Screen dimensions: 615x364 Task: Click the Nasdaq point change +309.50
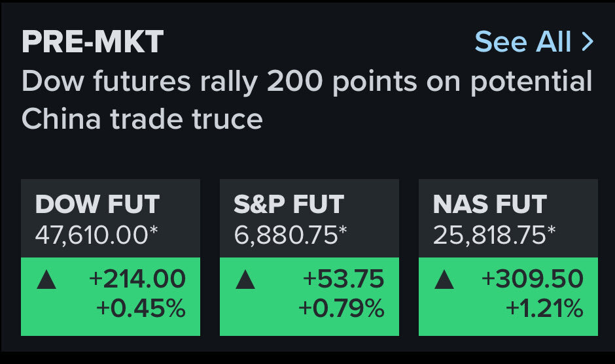pyautogui.click(x=533, y=280)
